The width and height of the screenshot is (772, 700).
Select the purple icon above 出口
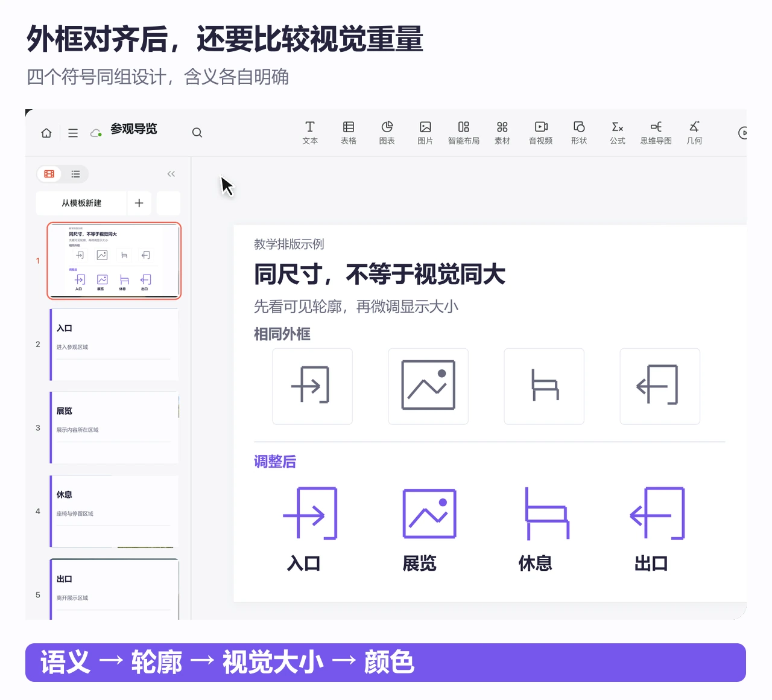[657, 514]
